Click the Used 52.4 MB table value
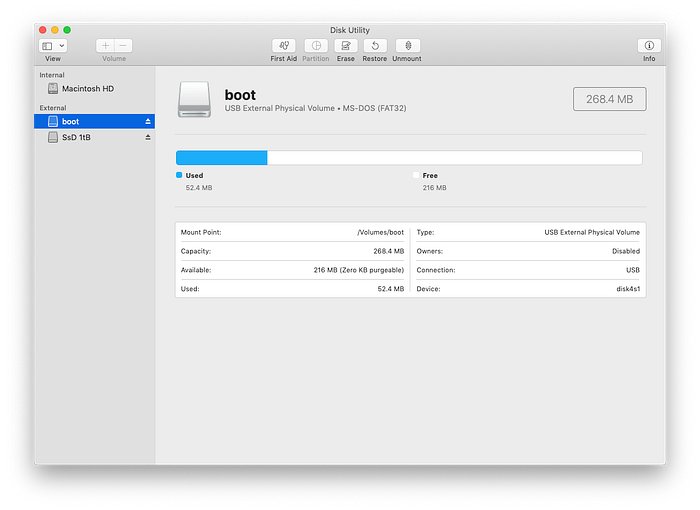Viewport: 700px width, 510px height. coord(391,289)
